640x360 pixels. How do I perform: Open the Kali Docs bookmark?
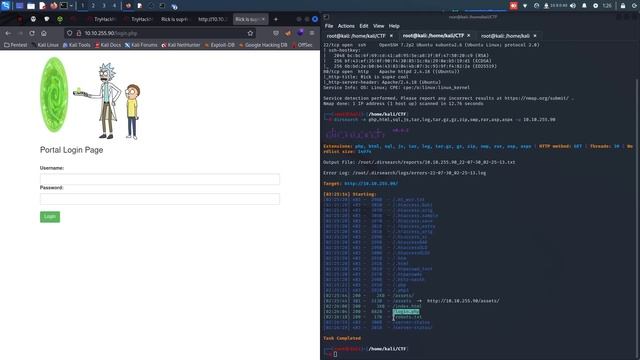click(x=108, y=45)
